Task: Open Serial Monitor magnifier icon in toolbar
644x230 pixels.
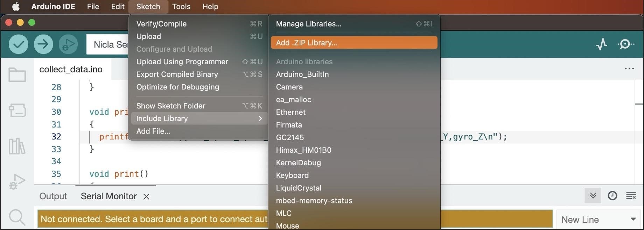Action: coord(626,44)
